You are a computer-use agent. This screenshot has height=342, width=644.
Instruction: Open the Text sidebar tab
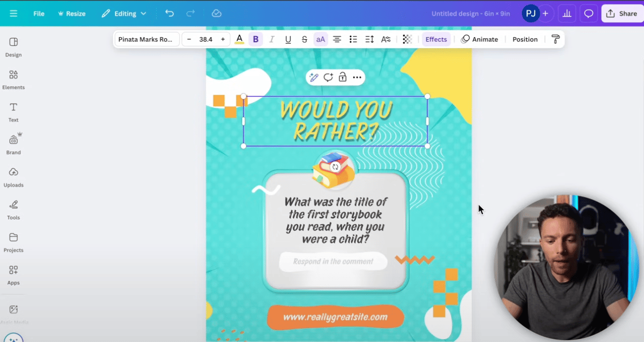point(13,112)
